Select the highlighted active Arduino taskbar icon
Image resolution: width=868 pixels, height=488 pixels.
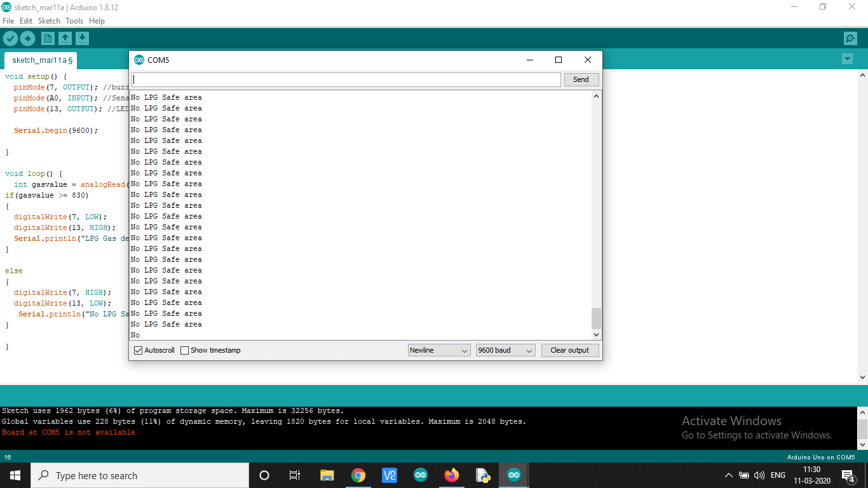(514, 475)
